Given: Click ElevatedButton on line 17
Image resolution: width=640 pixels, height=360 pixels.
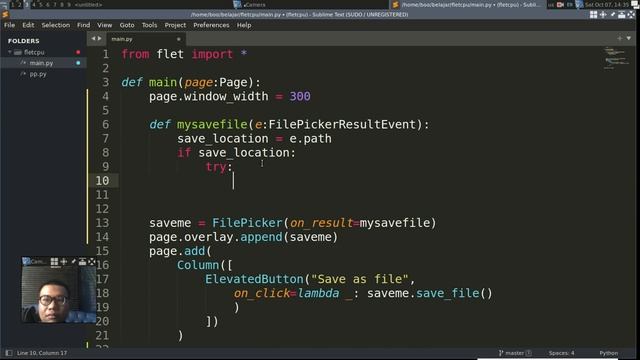Looking at the screenshot, I should tap(254, 279).
